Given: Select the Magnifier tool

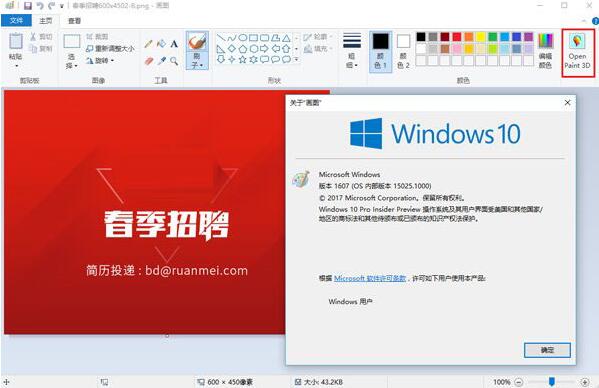Looking at the screenshot, I should click(x=174, y=61).
